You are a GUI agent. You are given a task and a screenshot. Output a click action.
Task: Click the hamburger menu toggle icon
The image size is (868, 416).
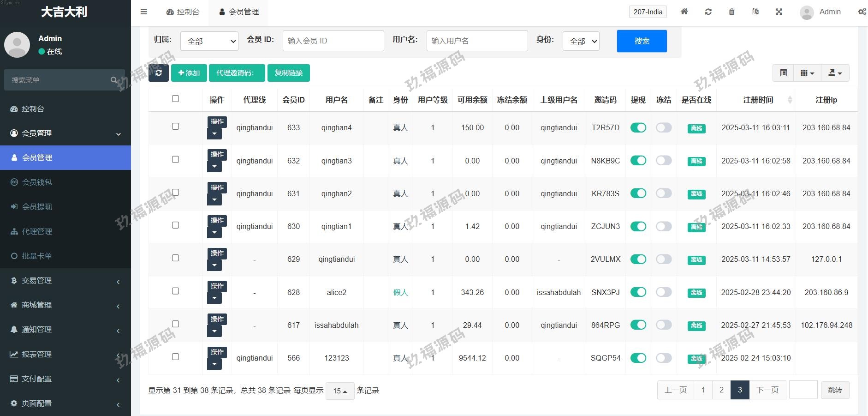click(143, 12)
